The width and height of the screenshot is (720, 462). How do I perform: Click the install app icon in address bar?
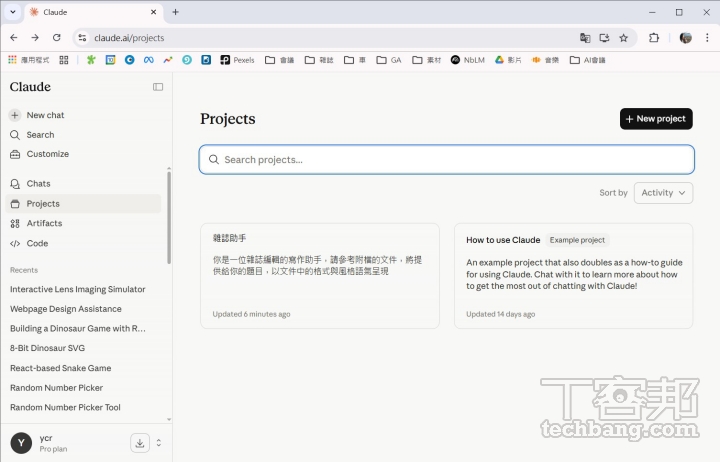point(604,38)
